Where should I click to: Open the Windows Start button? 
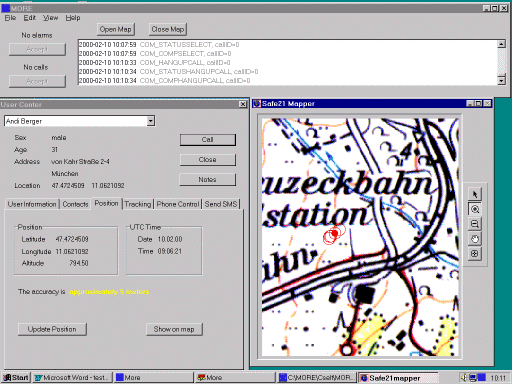[16, 378]
